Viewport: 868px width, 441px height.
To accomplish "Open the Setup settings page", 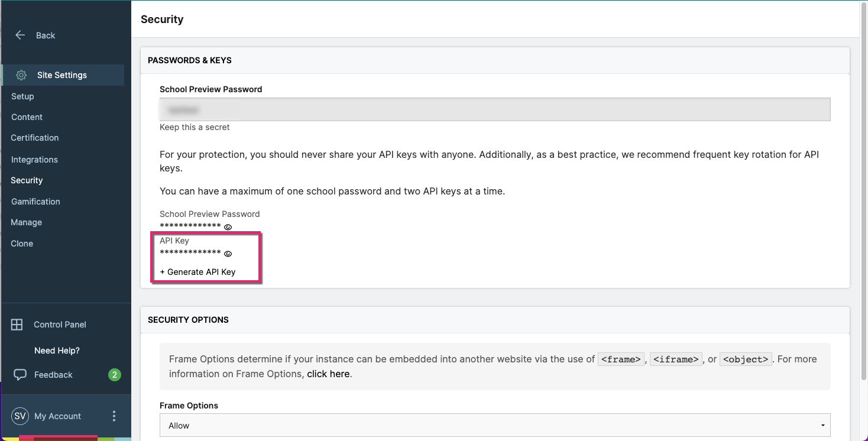I will click(x=22, y=96).
